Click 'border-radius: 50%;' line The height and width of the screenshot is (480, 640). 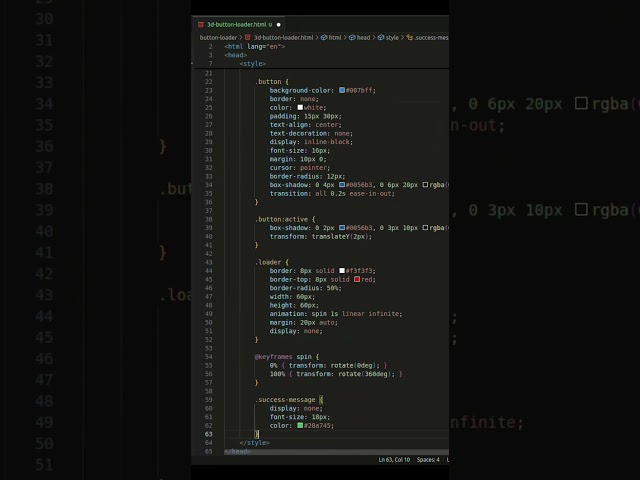[x=305, y=288]
